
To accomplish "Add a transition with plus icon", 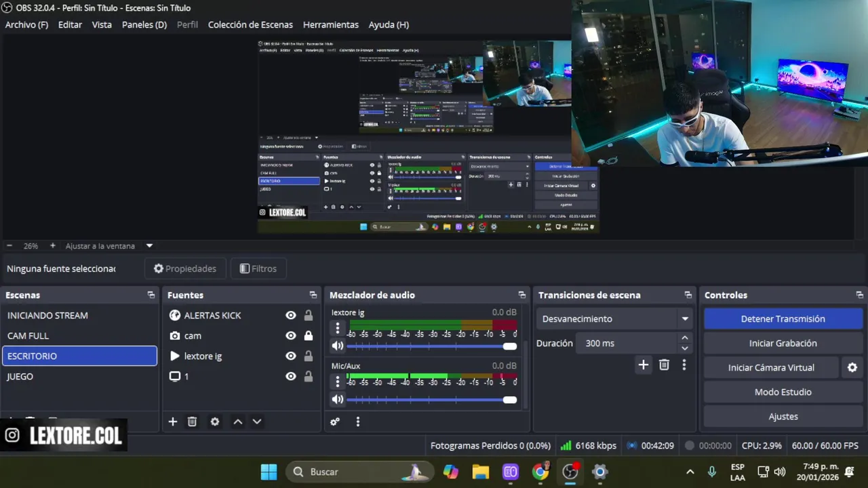I will click(644, 365).
